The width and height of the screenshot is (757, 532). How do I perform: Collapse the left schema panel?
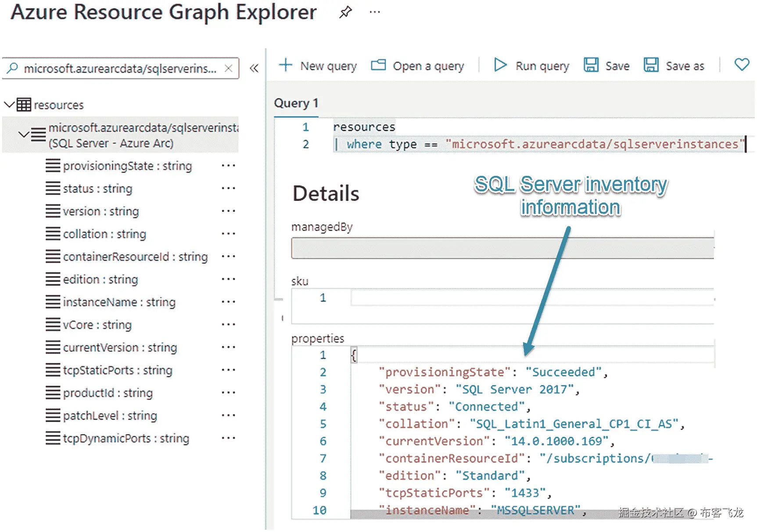tap(254, 68)
